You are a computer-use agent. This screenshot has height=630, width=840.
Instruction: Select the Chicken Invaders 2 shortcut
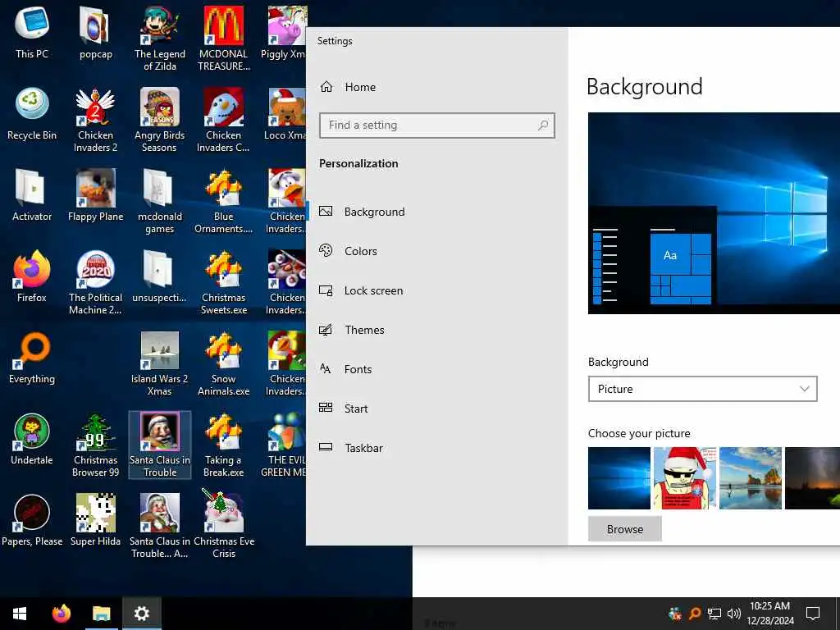(95, 120)
